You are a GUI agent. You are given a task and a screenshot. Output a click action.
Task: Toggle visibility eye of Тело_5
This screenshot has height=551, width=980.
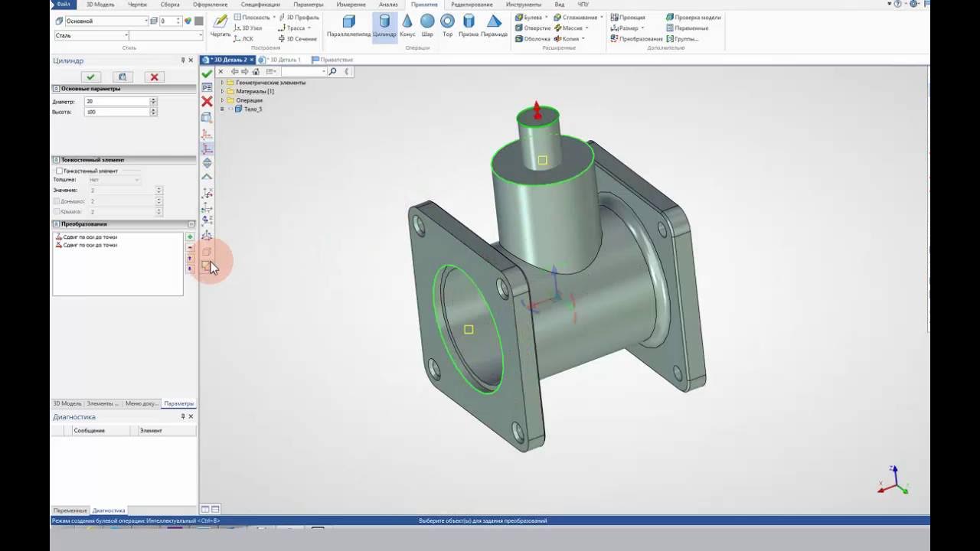point(230,109)
